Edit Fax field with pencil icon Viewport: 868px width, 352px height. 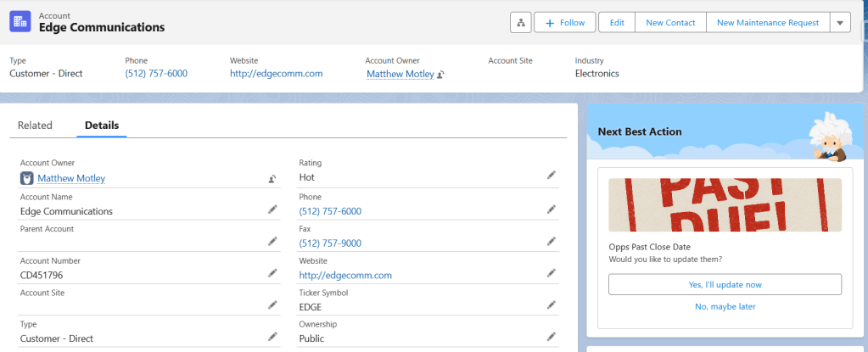click(x=552, y=241)
